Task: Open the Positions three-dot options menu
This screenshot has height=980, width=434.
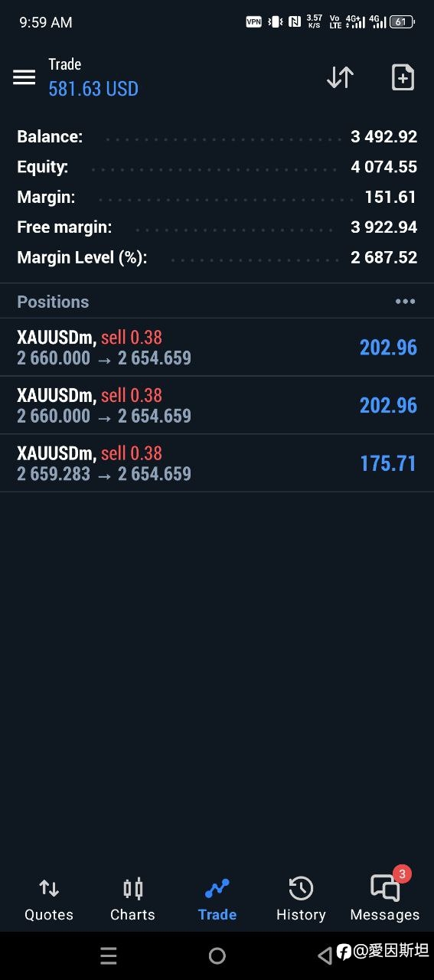Action: (x=405, y=302)
